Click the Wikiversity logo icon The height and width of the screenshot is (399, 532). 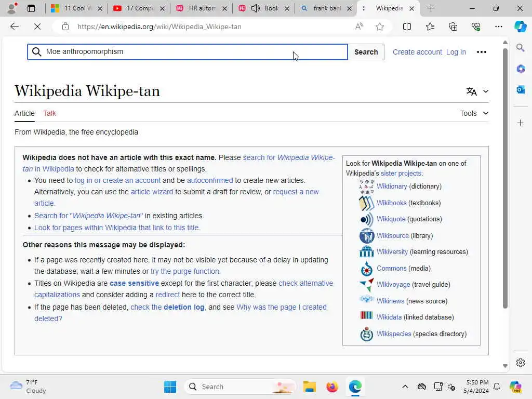pyautogui.click(x=366, y=252)
